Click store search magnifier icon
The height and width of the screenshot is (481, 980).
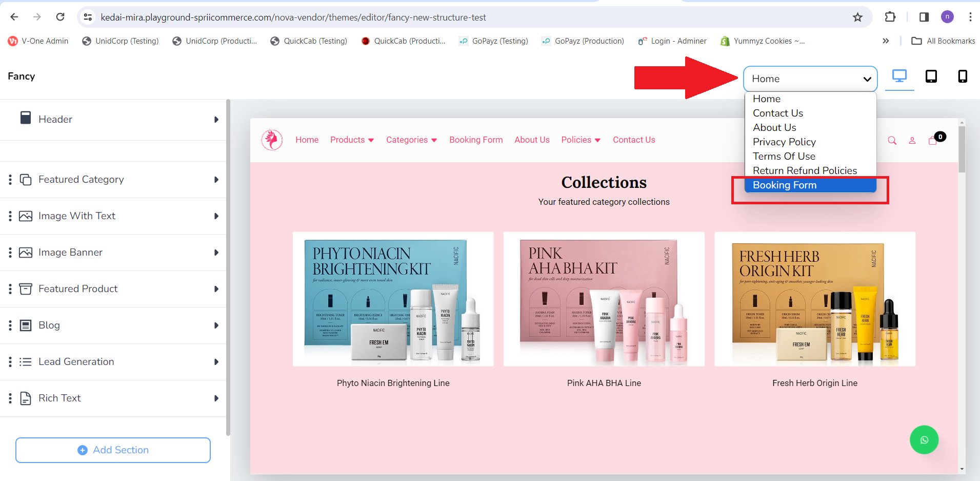[892, 140]
